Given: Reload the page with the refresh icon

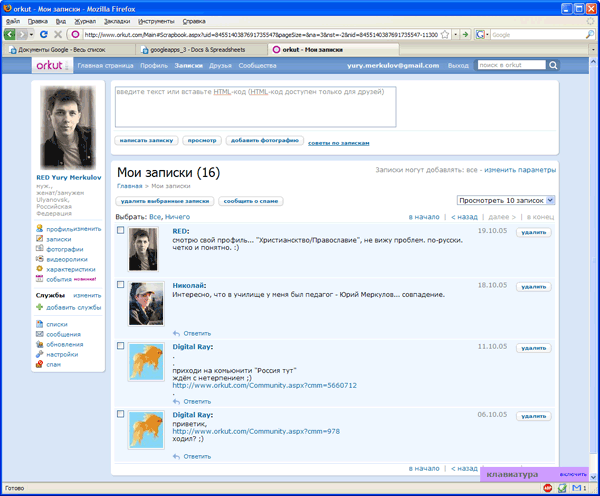Looking at the screenshot, I should 44,34.
